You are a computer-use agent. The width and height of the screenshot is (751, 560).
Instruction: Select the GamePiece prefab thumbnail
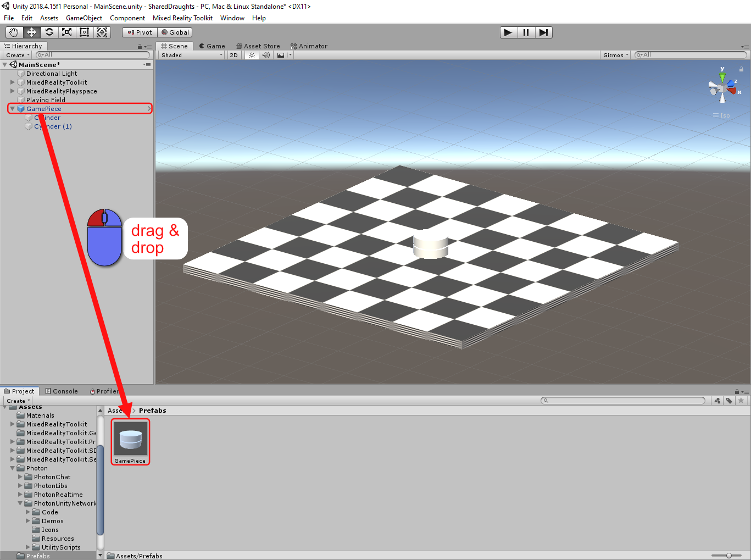[131, 439]
